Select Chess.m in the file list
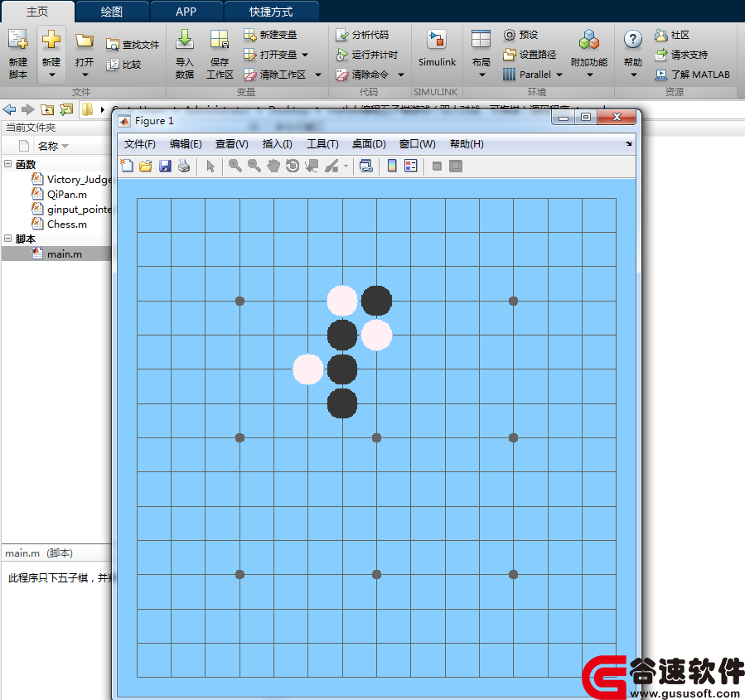 click(x=59, y=224)
